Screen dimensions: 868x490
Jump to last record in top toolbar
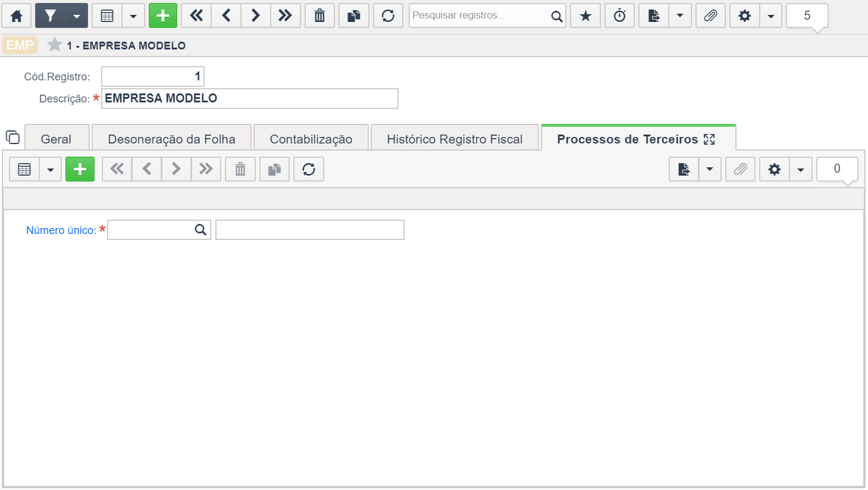click(286, 16)
